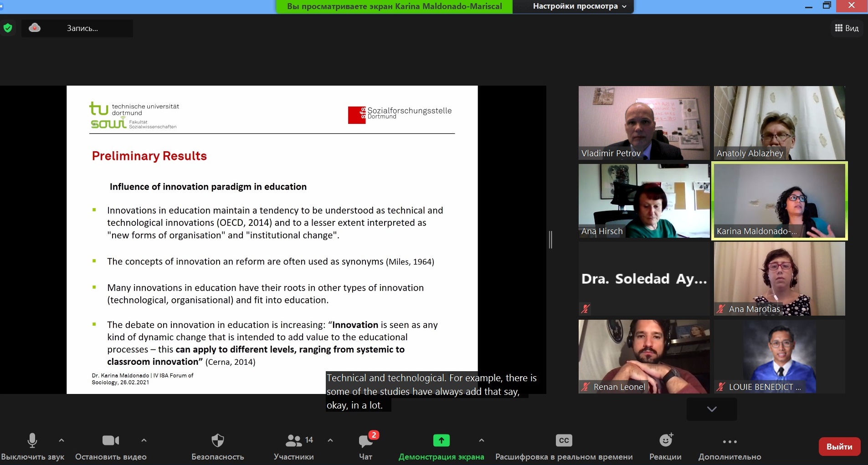The image size is (868, 465).
Task: Show more participants with down chevron
Action: pos(712,409)
